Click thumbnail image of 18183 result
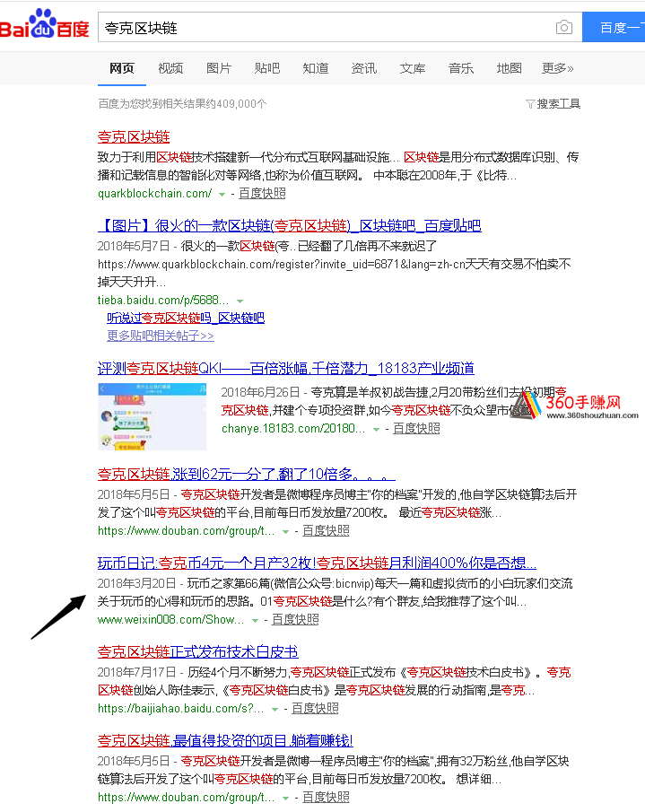This screenshot has height=812, width=645. 153,416
